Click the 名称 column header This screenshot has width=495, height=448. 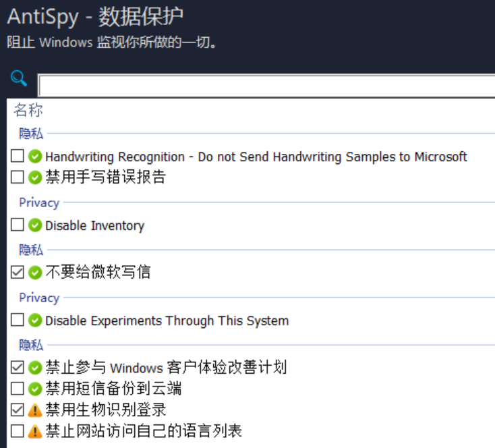[28, 110]
